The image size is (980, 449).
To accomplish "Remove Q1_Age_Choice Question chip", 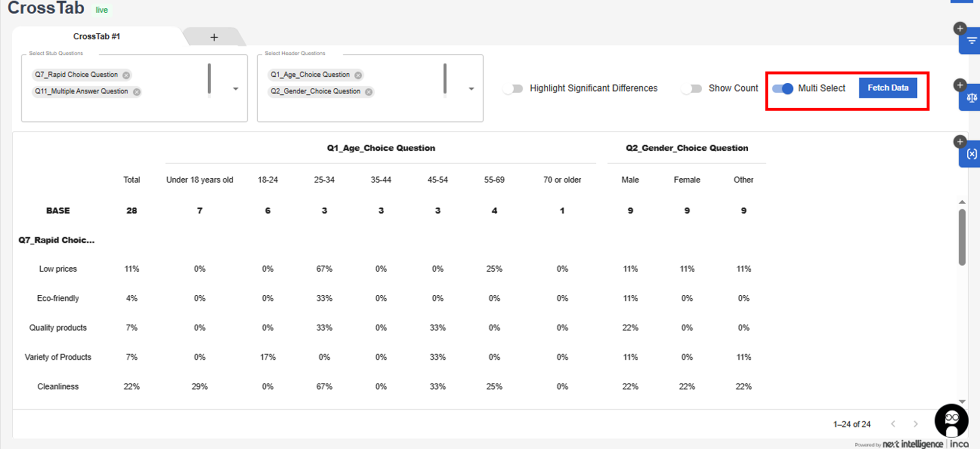I will 358,75.
